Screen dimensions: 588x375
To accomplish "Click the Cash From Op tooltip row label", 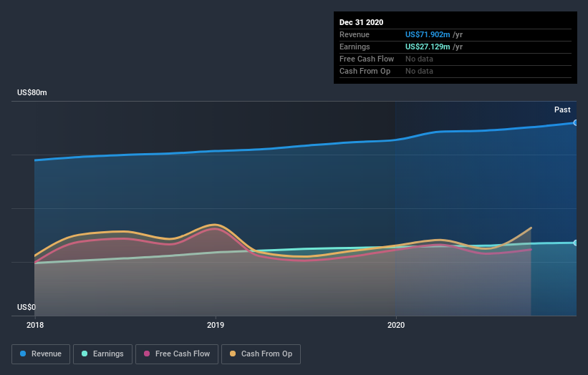I will coord(365,71).
